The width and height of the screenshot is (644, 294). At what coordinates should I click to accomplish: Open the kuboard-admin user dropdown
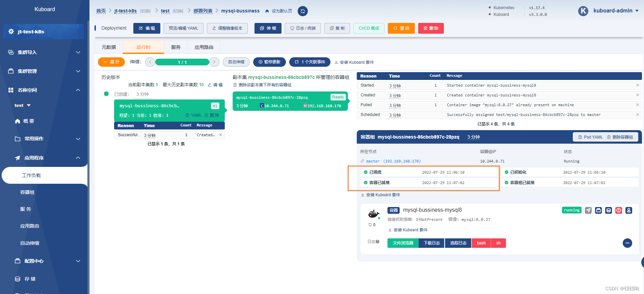coord(616,11)
